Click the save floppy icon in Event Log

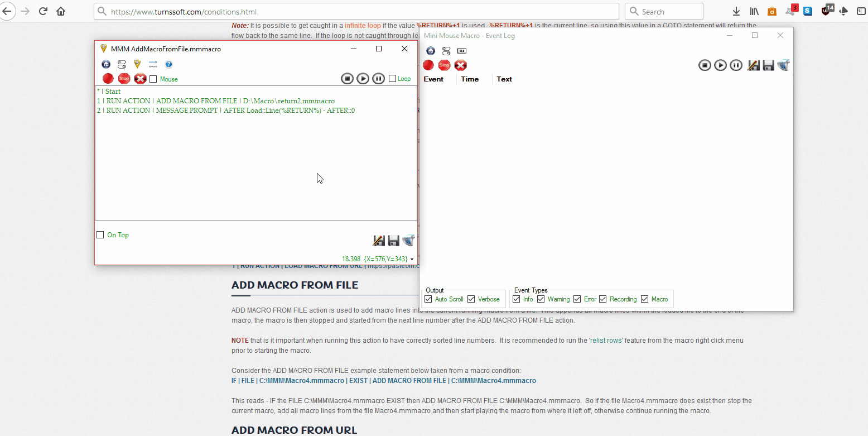coord(768,65)
